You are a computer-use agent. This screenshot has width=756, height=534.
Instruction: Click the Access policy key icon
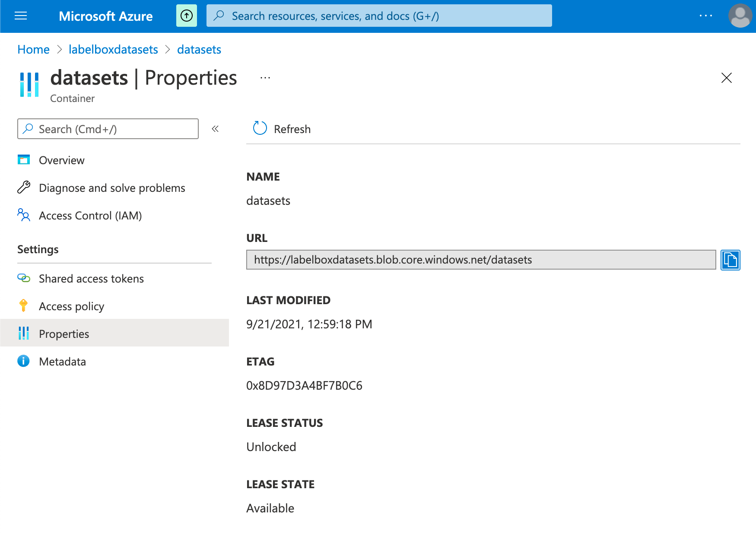coord(24,305)
